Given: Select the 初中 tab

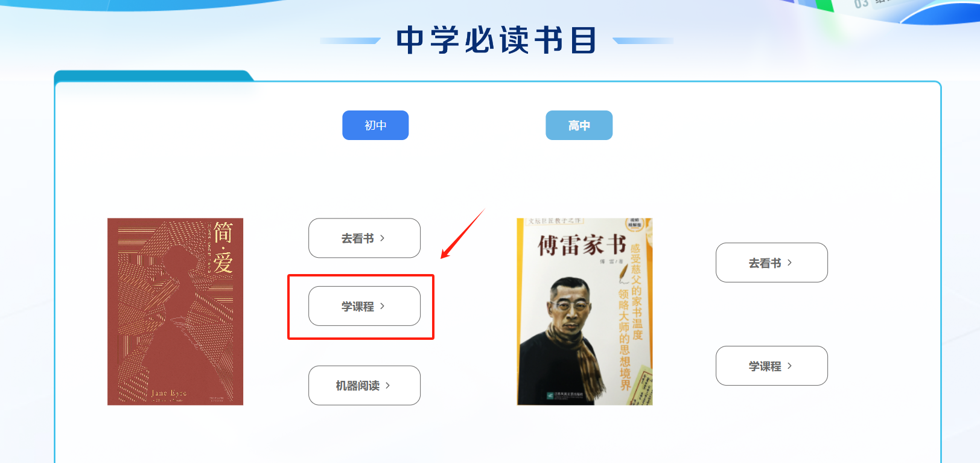Looking at the screenshot, I should [x=375, y=125].
